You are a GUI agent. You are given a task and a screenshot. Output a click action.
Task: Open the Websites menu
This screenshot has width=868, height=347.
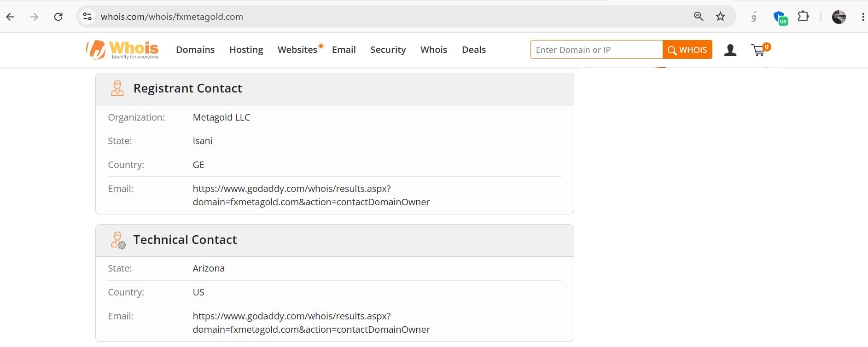[297, 50]
